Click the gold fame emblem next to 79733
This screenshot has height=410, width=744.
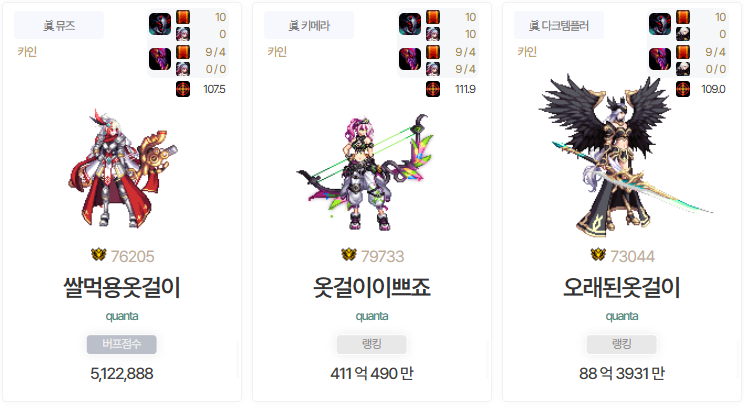pyautogui.click(x=349, y=255)
